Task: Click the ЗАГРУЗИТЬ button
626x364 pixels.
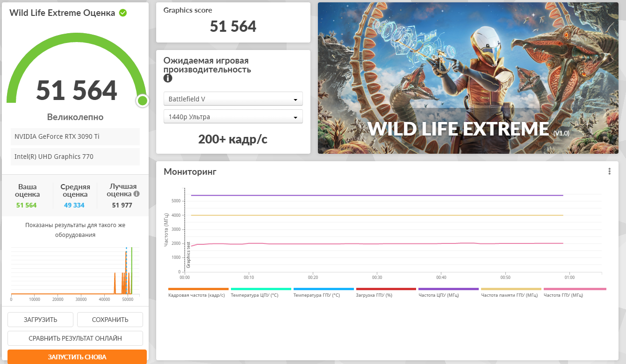Action: [40, 320]
